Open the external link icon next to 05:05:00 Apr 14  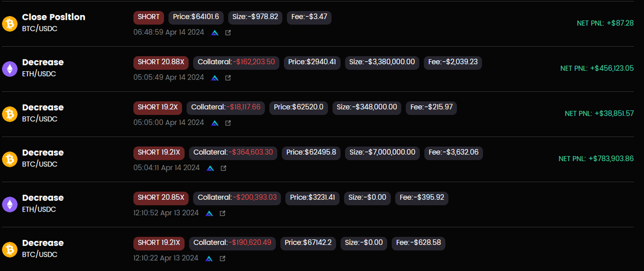228,123
